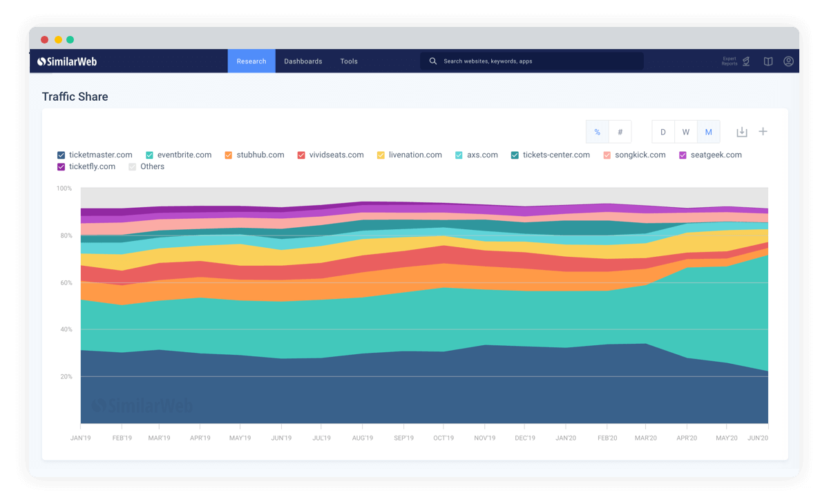
Task: Uncheck ticketmaster.com in legend
Action: 61,155
